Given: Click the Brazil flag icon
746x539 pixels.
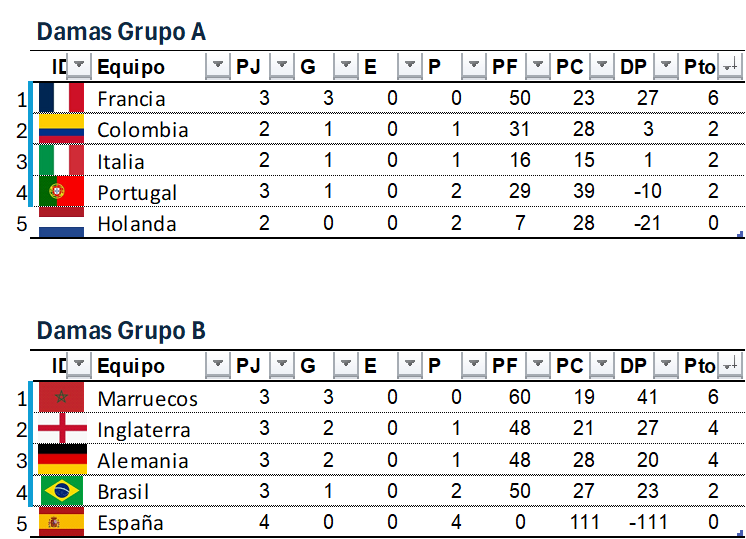Looking at the screenshot, I should pos(61,491).
